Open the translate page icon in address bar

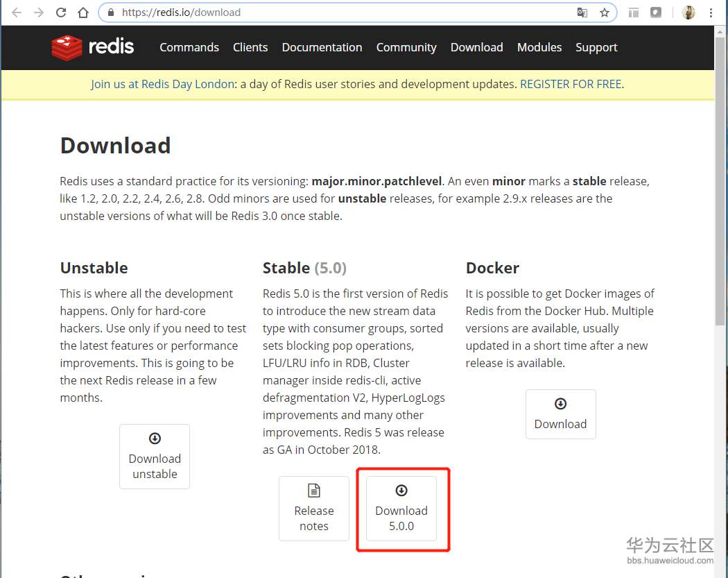582,12
